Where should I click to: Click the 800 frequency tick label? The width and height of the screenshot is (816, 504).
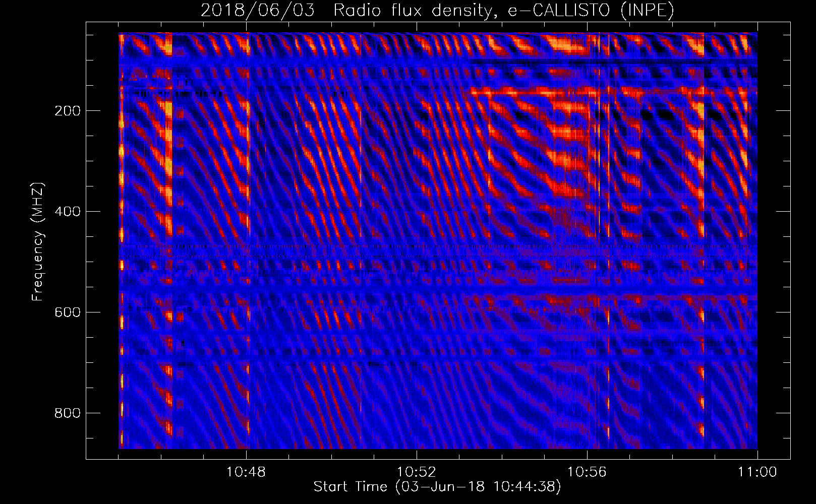click(67, 413)
